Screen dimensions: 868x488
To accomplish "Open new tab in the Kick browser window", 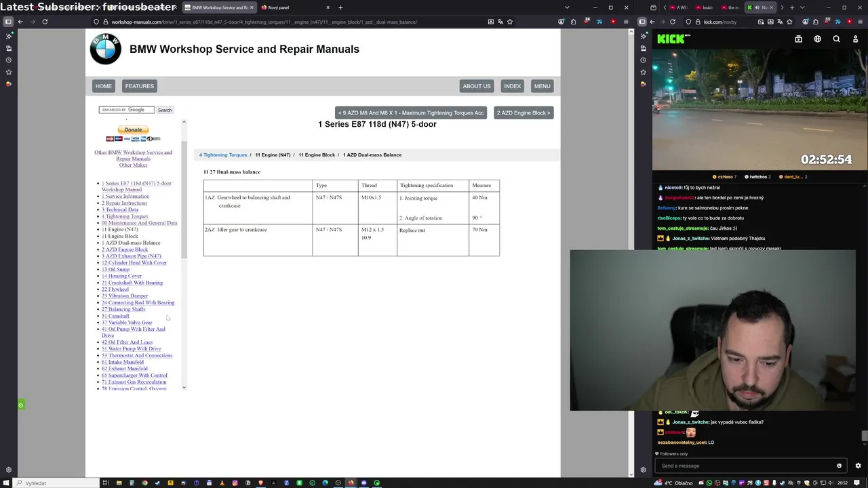I will [x=791, y=7].
